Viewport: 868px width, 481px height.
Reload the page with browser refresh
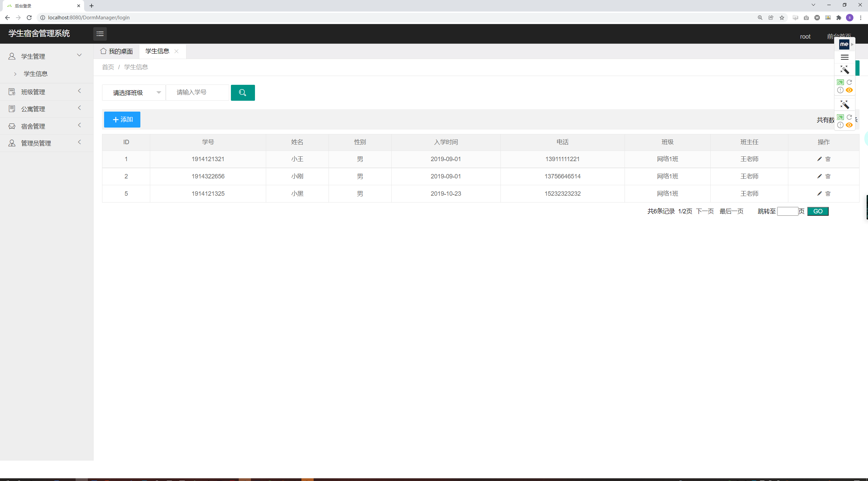click(29, 18)
